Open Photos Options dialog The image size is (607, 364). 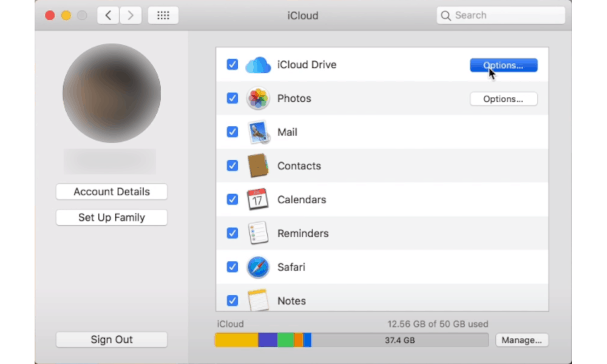(x=503, y=98)
